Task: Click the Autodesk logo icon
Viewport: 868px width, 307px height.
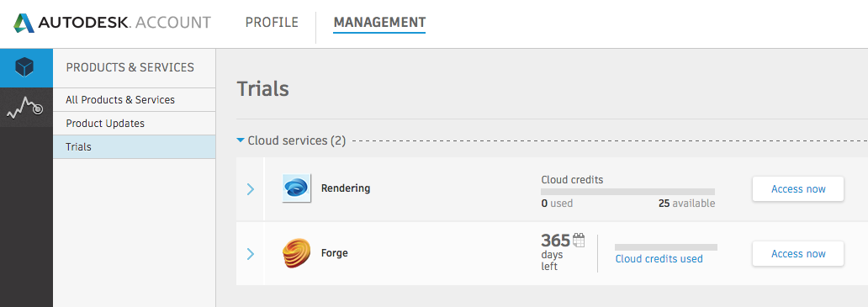Action: 24,24
